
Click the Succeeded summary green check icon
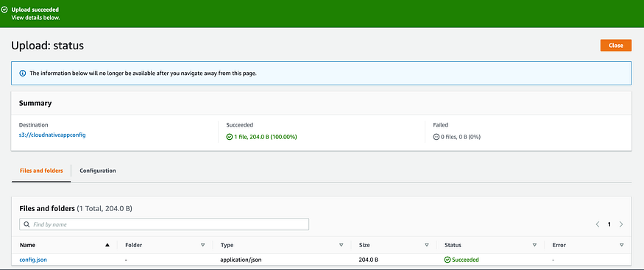(x=229, y=137)
